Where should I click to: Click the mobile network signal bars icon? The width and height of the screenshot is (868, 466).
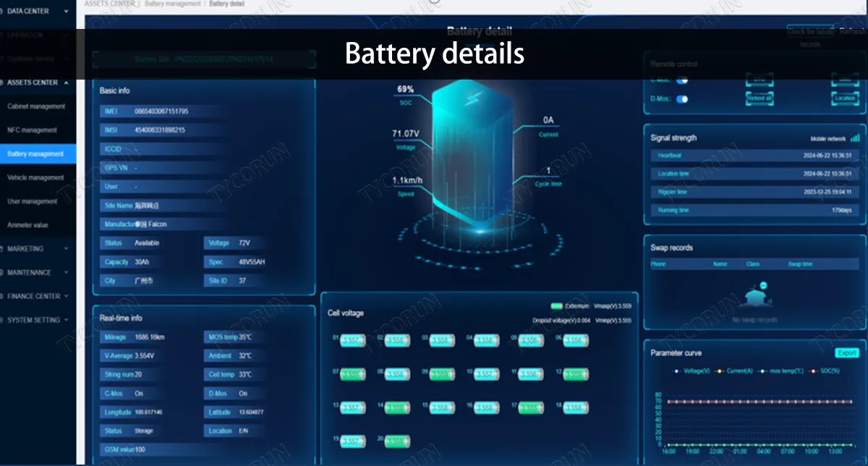coord(855,137)
